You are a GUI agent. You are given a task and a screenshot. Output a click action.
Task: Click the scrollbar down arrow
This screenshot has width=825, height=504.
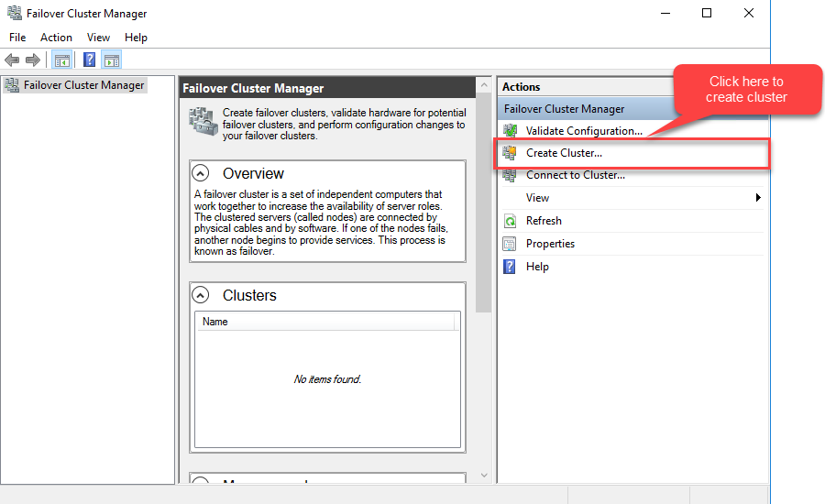pos(484,476)
